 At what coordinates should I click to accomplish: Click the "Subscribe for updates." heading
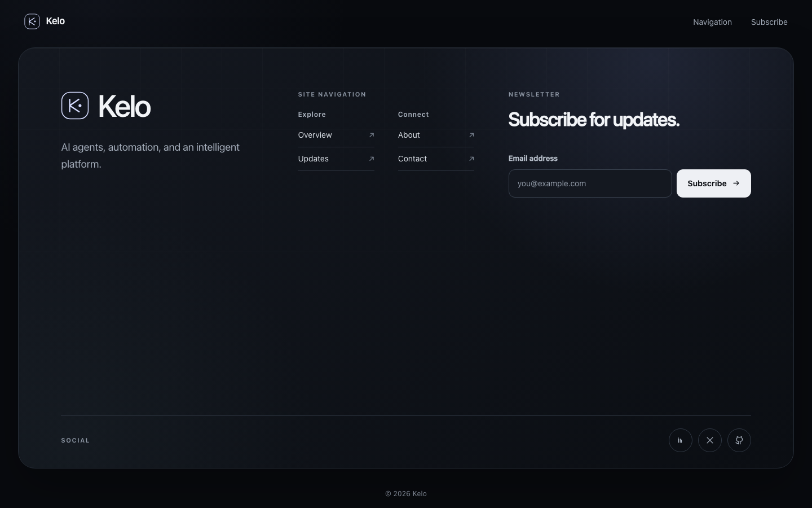pos(594,120)
